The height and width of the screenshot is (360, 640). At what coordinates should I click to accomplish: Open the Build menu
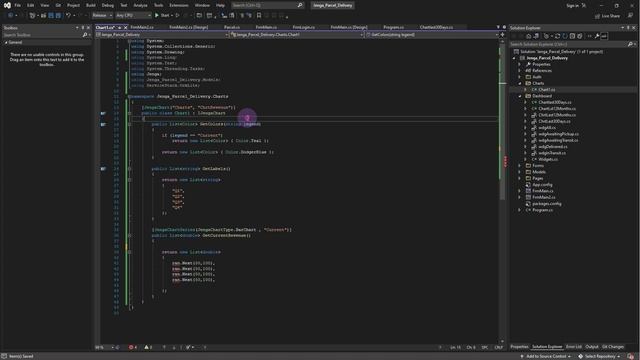coord(91,5)
